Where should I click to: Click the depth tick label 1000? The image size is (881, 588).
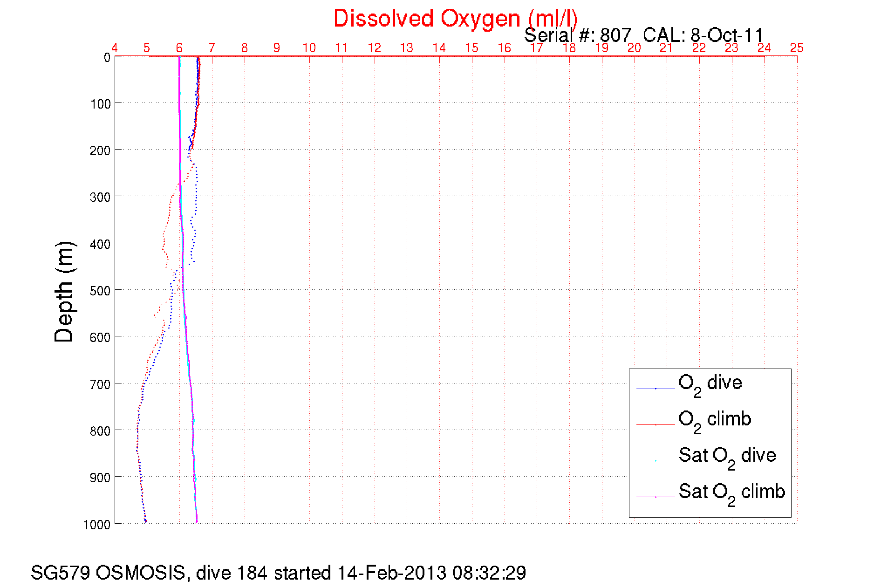pos(97,525)
